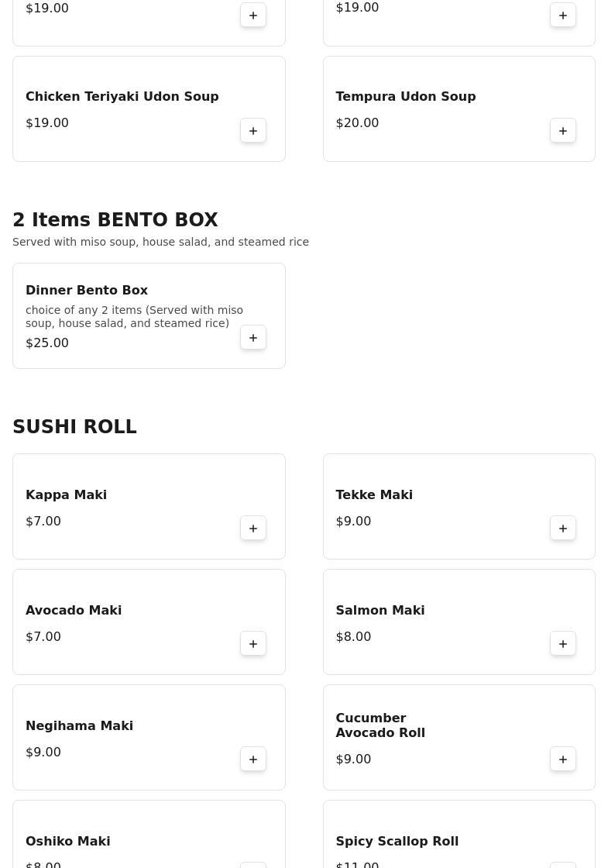
Task: Click the Negihama Maki $9.00 price
Action: coord(43,752)
